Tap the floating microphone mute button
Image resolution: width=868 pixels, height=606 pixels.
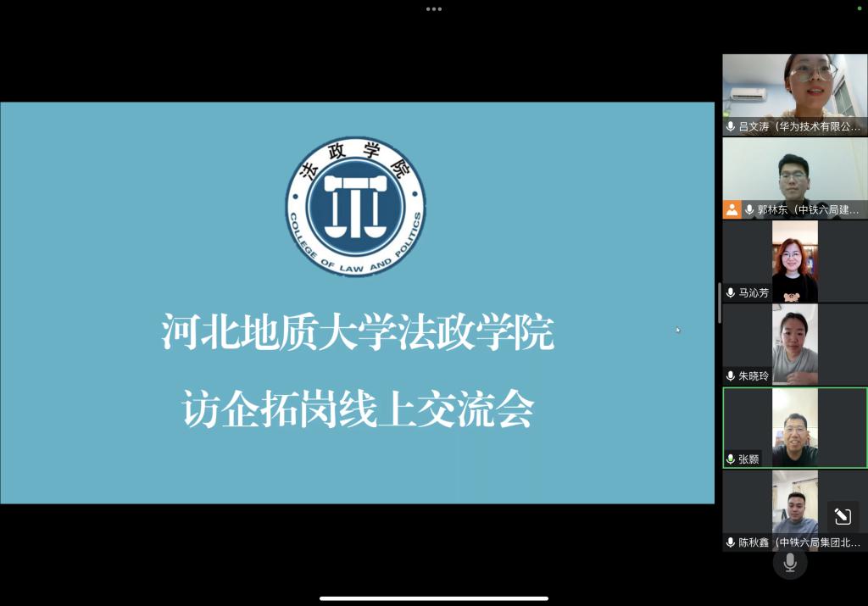(x=790, y=563)
